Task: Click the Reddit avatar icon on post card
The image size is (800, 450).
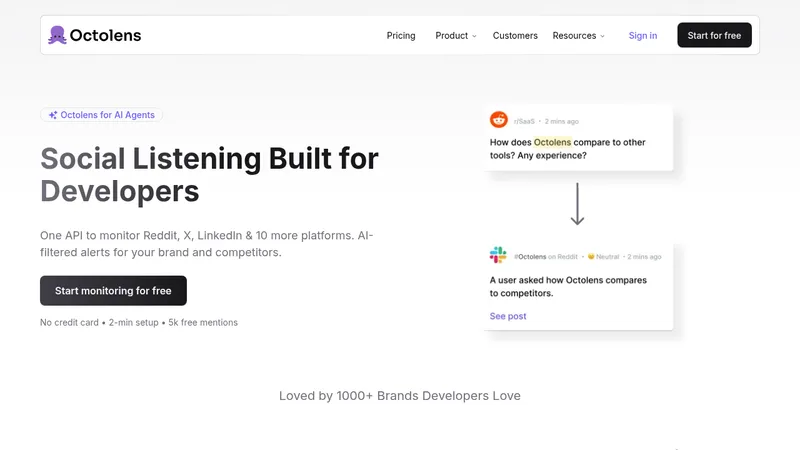Action: point(498,120)
